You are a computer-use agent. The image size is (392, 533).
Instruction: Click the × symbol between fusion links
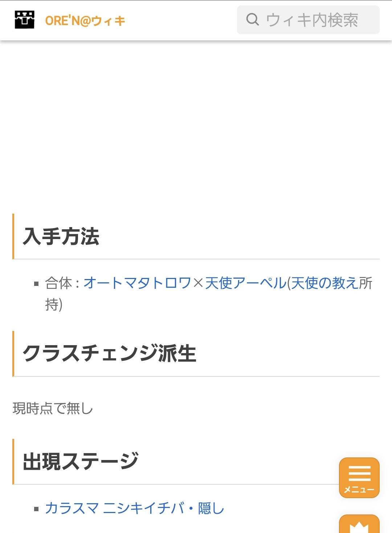pos(198,283)
